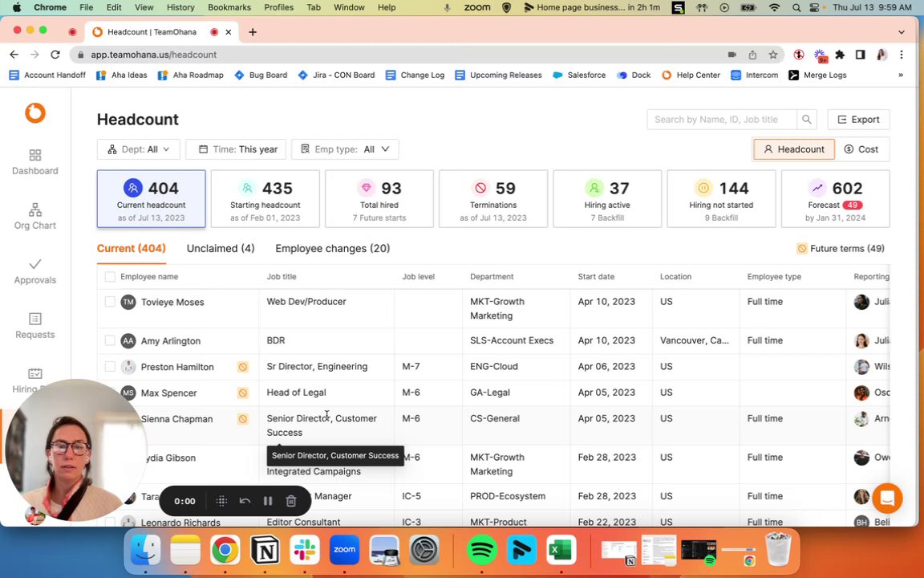
Task: Click the search magnifier icon
Action: pos(806,119)
